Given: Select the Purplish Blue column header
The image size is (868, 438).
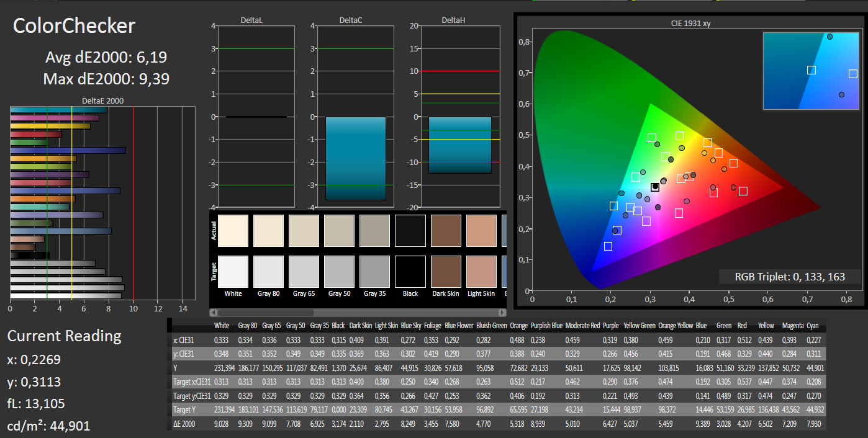Looking at the screenshot, I should click(x=546, y=325).
